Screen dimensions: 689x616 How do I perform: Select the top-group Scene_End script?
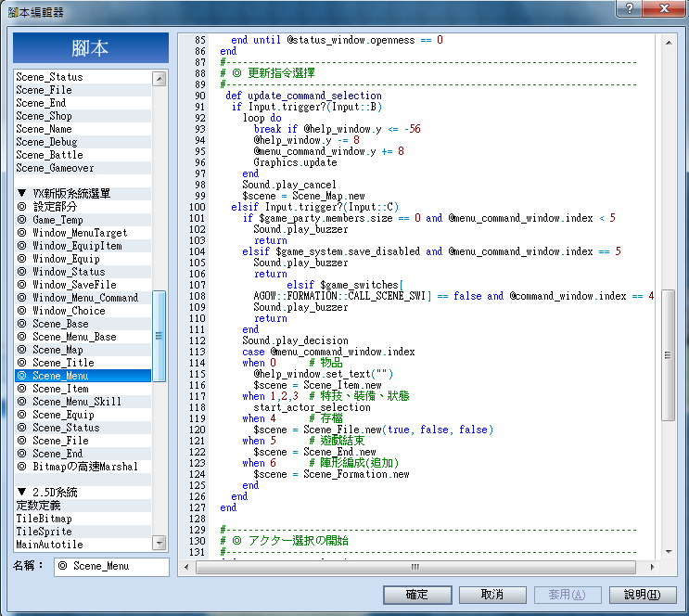[x=83, y=103]
